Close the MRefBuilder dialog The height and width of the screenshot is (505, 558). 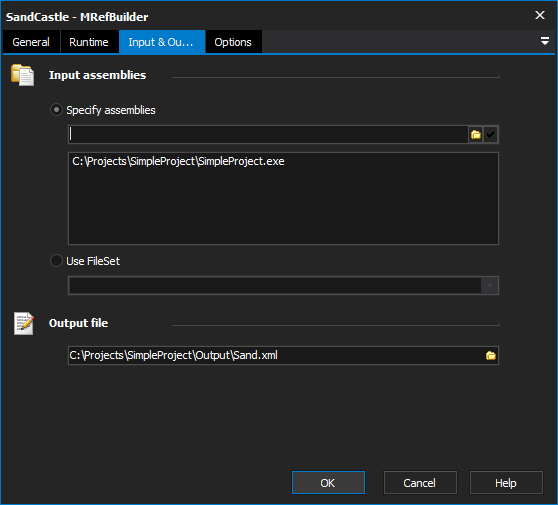pyautogui.click(x=540, y=15)
